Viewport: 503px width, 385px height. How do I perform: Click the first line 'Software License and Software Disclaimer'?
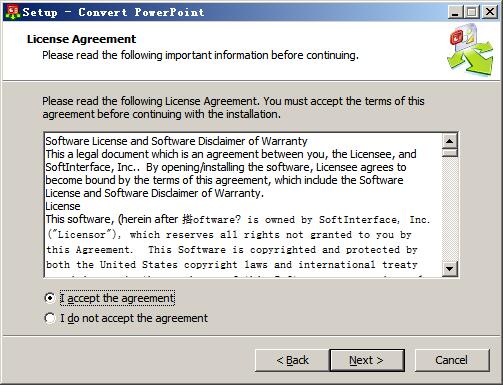(x=176, y=141)
